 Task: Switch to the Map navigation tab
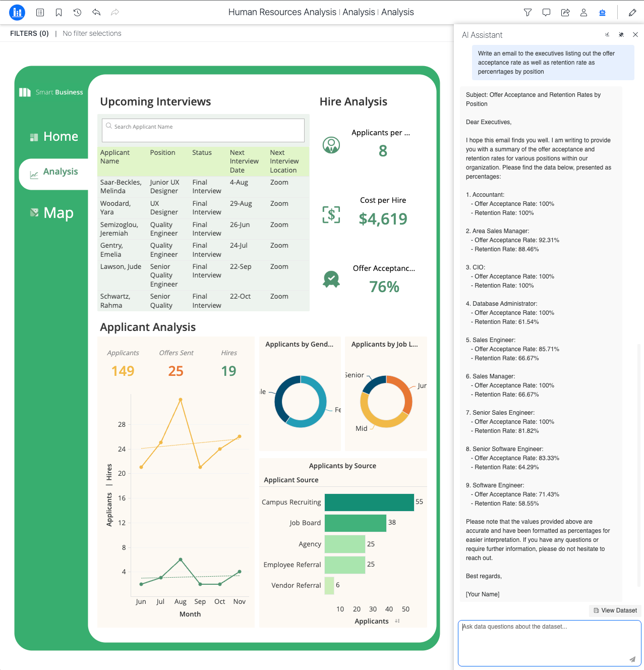[x=52, y=213]
